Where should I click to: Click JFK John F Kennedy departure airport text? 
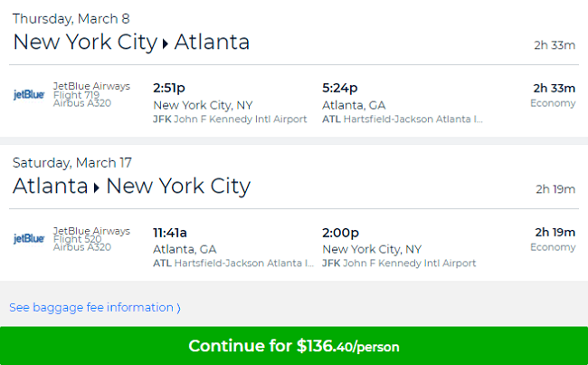click(x=230, y=119)
